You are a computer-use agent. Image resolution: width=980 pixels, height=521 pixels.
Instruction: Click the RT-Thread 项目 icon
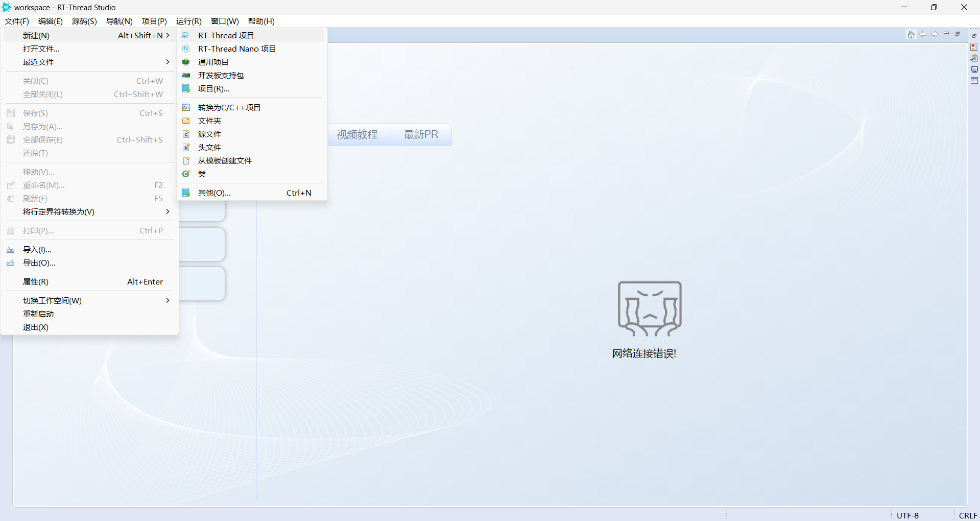pos(186,36)
